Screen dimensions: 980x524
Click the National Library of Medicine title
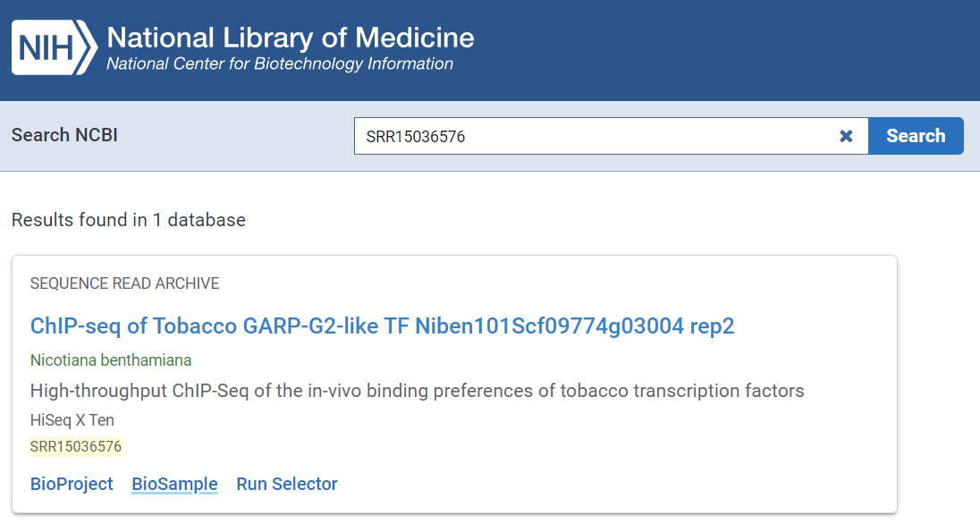tap(291, 38)
